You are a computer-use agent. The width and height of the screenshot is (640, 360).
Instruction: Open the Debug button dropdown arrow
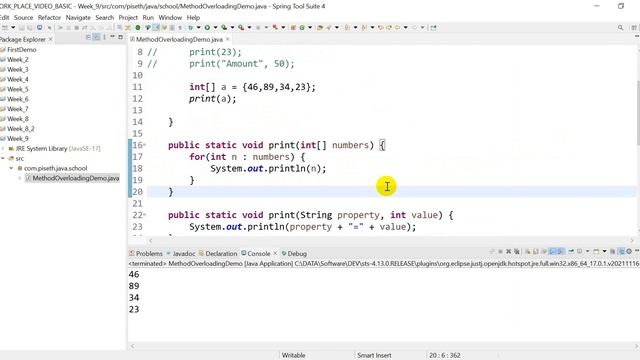(x=198, y=27)
